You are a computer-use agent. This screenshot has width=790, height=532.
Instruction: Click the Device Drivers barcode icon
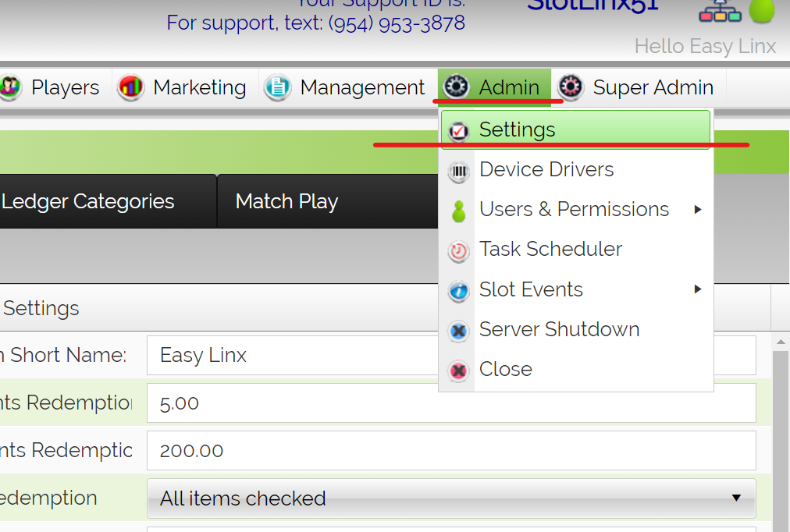(x=458, y=171)
